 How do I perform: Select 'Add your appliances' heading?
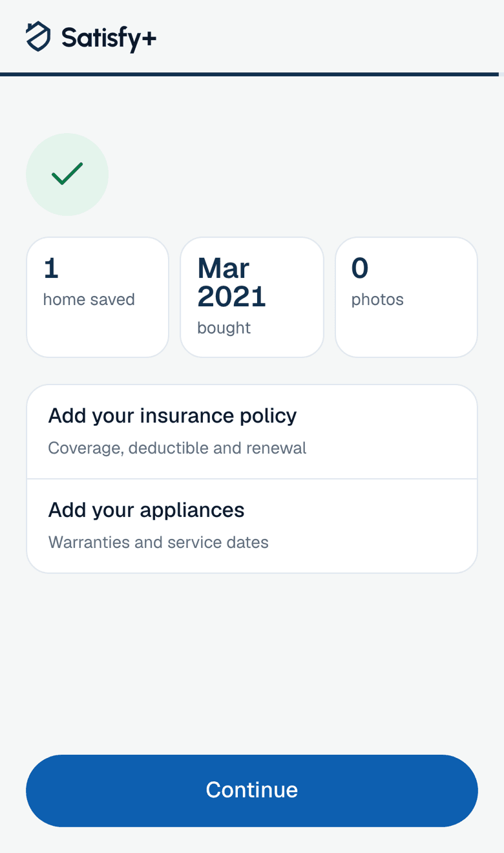(x=147, y=510)
